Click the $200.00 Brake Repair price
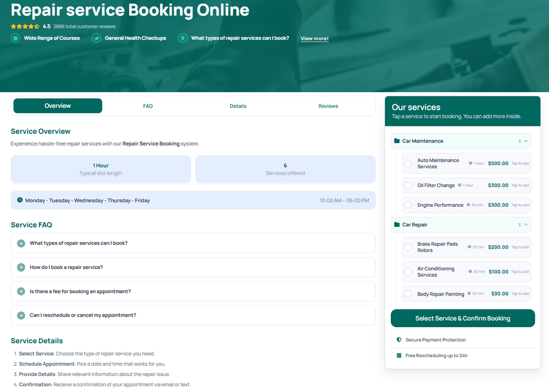Viewport: 549px width, 392px height. click(498, 247)
